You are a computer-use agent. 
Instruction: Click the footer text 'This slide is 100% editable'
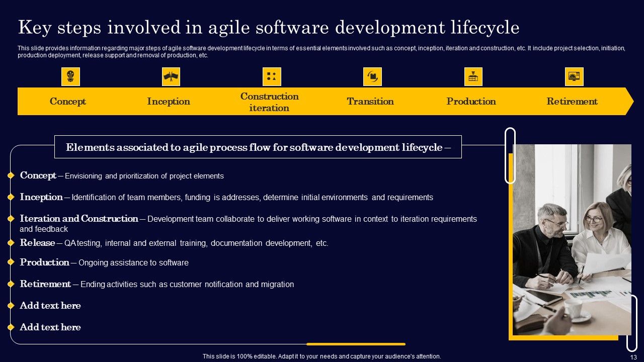[322, 356]
